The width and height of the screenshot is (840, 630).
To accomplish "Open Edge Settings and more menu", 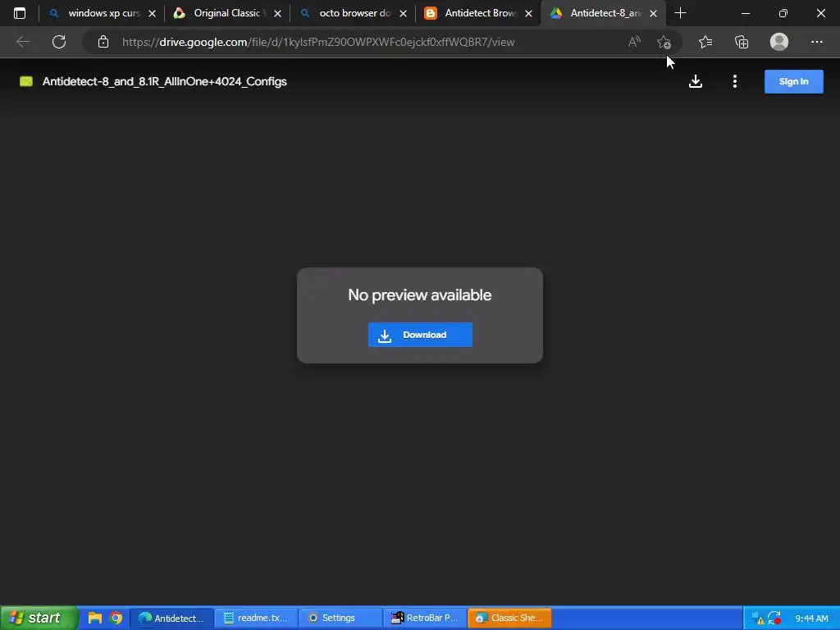I will pos(816,42).
